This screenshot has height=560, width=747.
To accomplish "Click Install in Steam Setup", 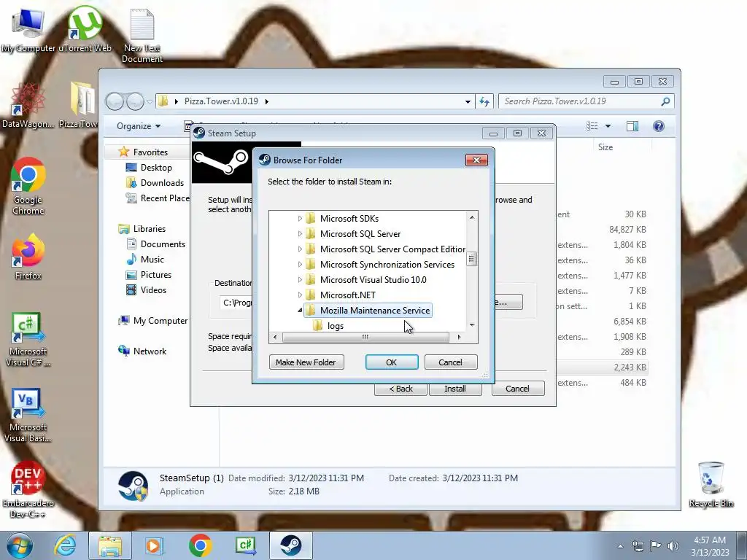I will point(455,389).
